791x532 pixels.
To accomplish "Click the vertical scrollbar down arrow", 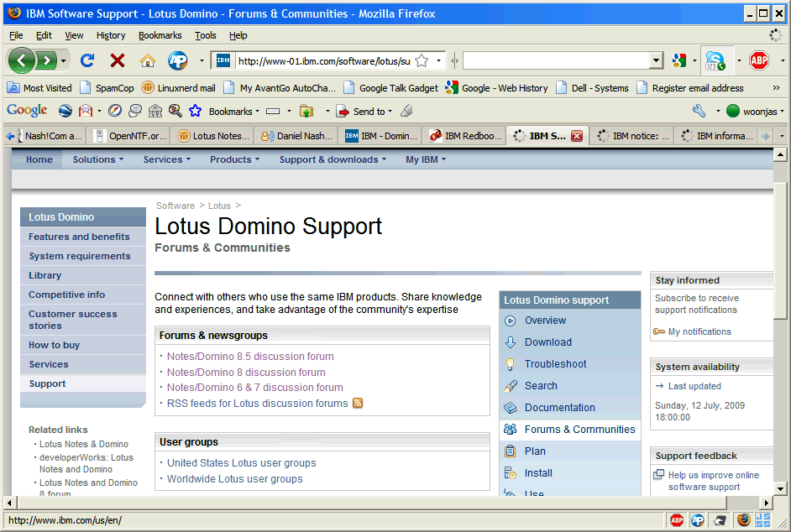I will 780,488.
